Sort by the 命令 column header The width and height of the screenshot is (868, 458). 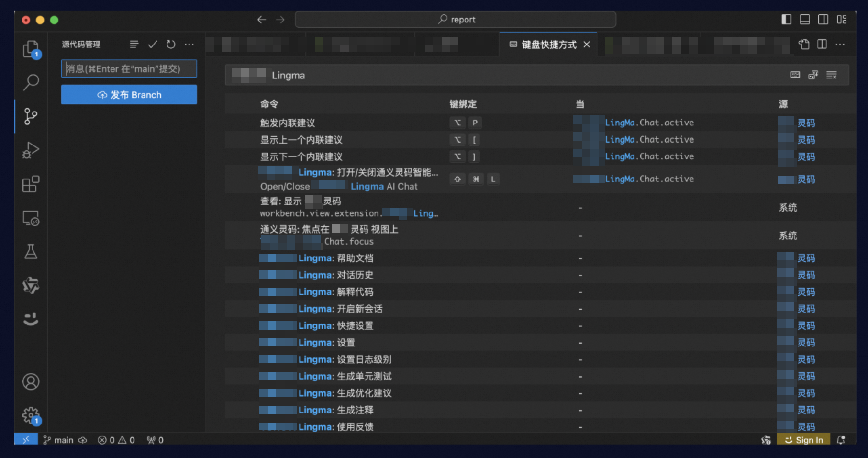tap(269, 104)
